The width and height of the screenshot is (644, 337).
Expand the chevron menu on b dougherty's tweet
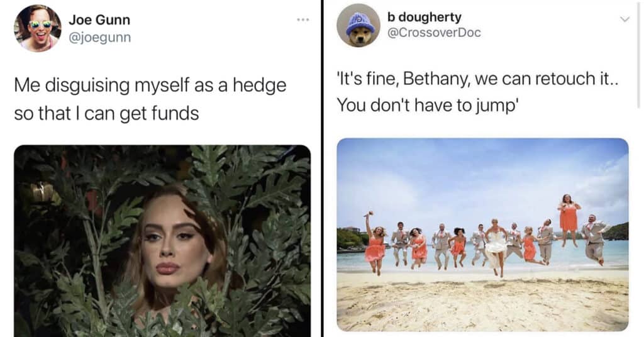[x=625, y=19]
